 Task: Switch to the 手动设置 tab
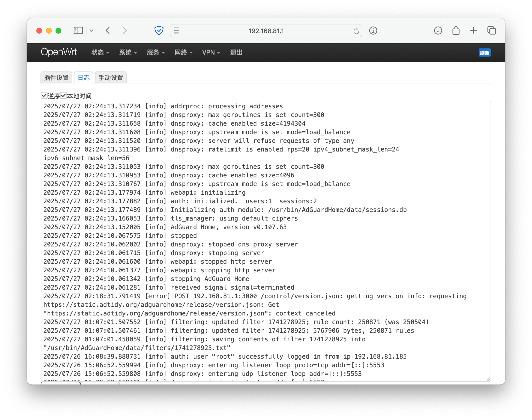coord(111,78)
